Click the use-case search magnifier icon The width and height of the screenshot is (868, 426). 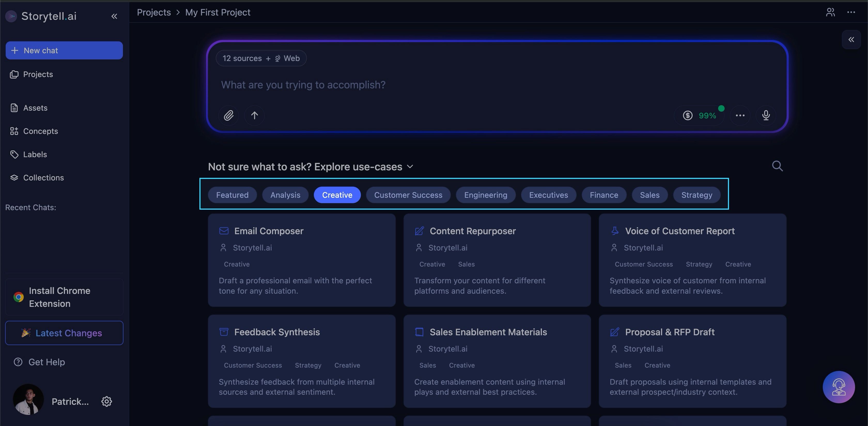coord(777,166)
